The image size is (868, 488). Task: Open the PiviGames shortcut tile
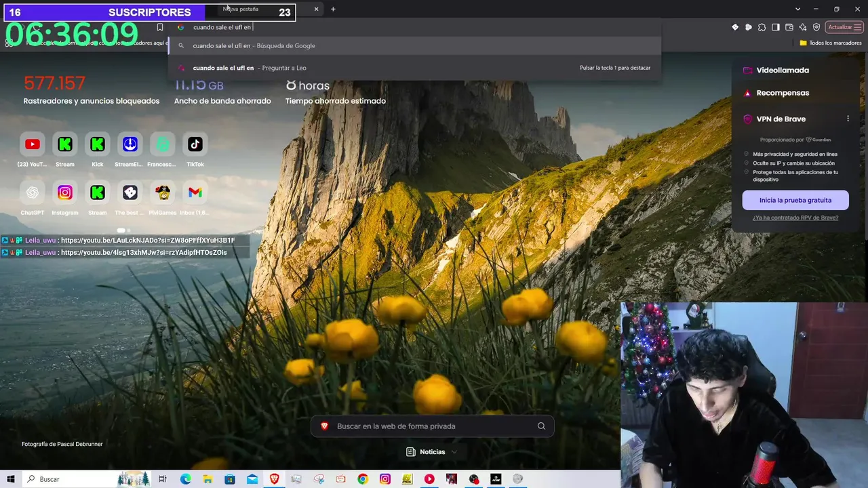[x=162, y=192]
